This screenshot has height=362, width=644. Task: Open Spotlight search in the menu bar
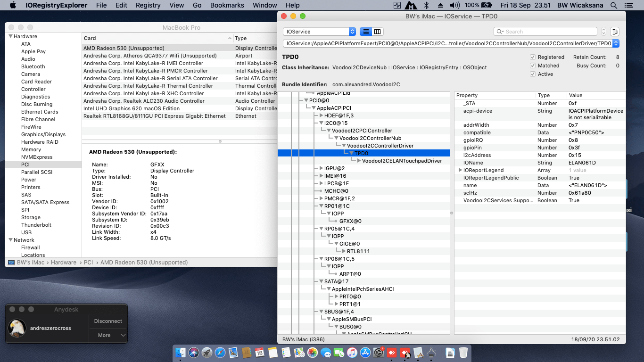click(x=614, y=5)
